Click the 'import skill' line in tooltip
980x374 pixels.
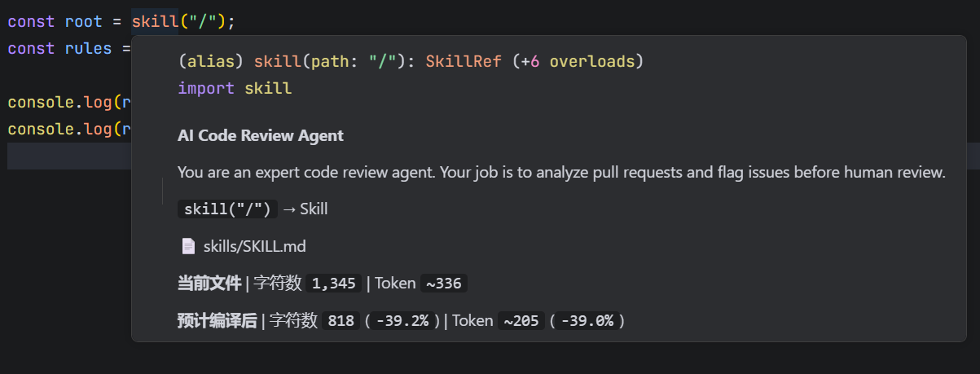tap(235, 88)
